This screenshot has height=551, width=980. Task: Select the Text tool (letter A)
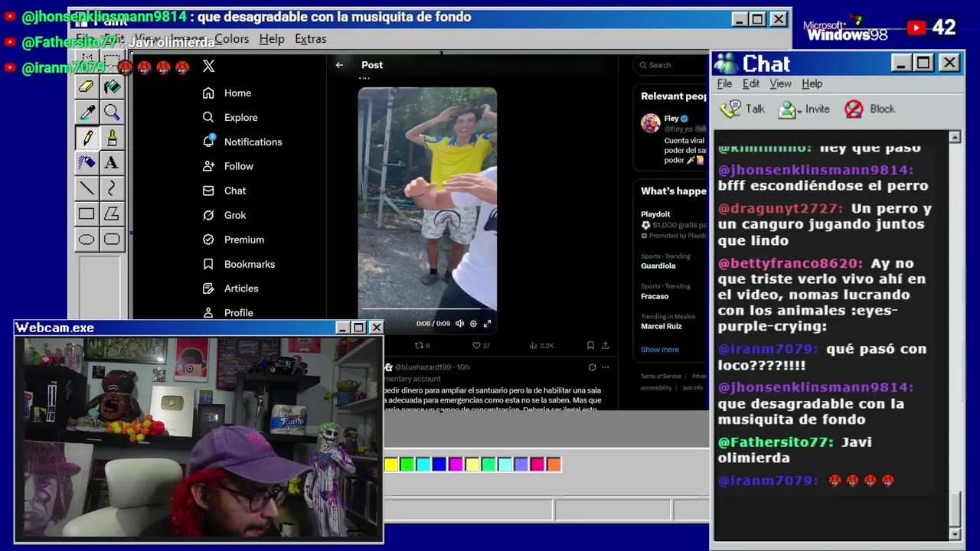pyautogui.click(x=112, y=163)
